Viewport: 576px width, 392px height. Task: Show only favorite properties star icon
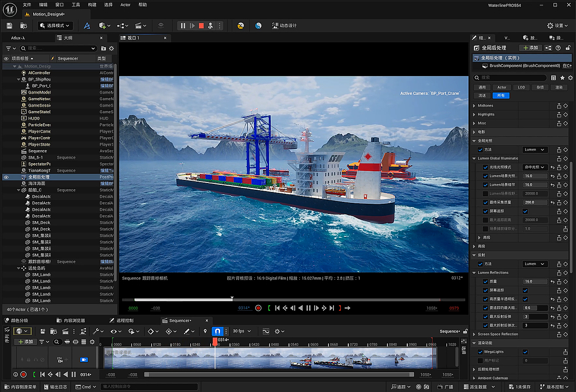point(562,78)
